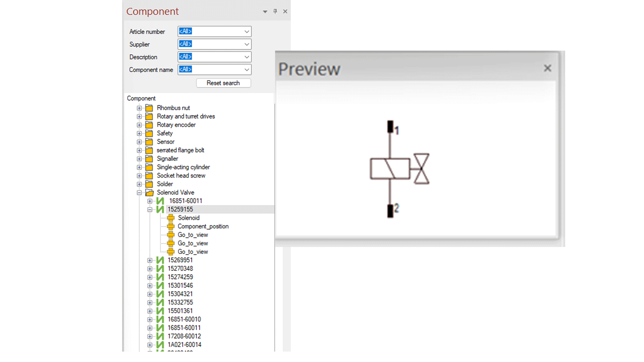The height and width of the screenshot is (362, 644).
Task: Expand the Solenoid Valve tree node
Action: pyautogui.click(x=139, y=192)
